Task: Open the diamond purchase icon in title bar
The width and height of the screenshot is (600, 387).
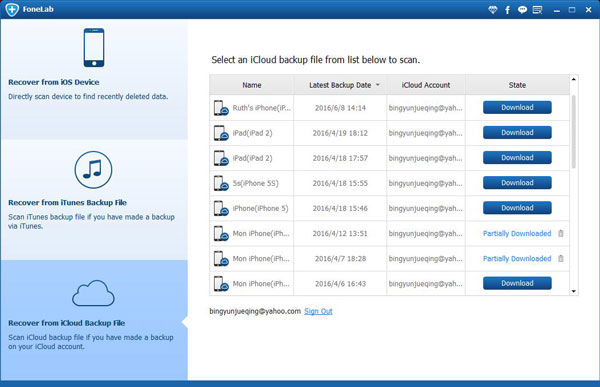Action: (x=493, y=10)
